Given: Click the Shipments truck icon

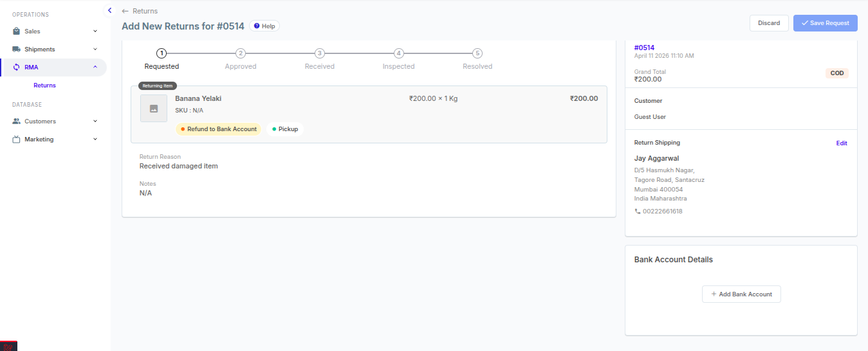Looking at the screenshot, I should (x=16, y=49).
